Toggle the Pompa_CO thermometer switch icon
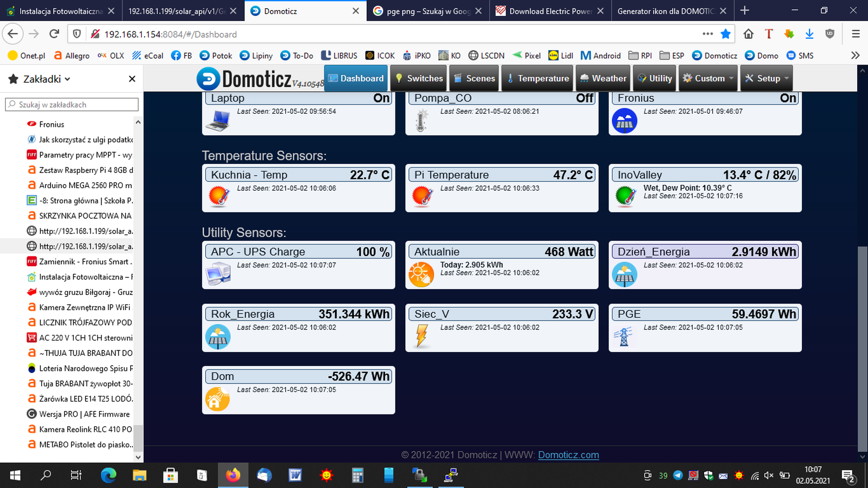This screenshot has width=868, height=488. 421,121
